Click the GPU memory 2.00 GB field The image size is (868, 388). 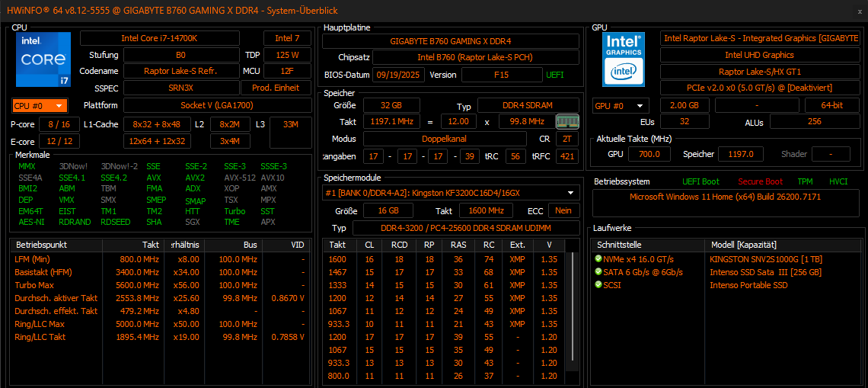tap(685, 105)
